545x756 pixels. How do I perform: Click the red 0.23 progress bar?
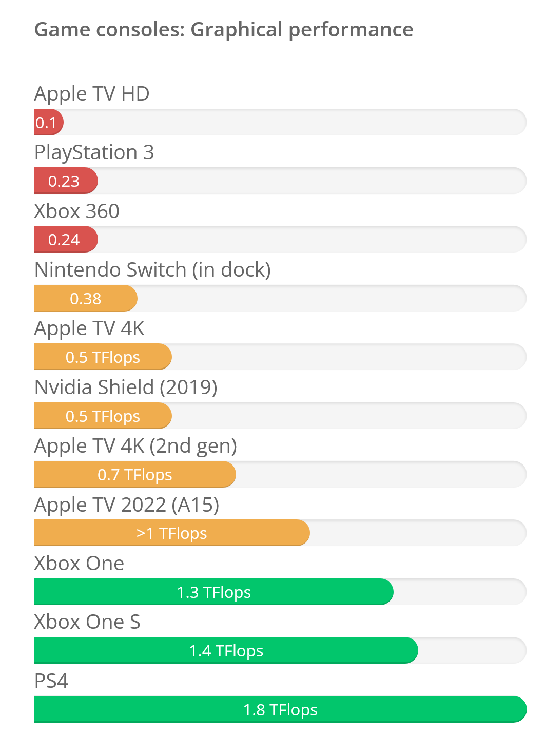(66, 181)
